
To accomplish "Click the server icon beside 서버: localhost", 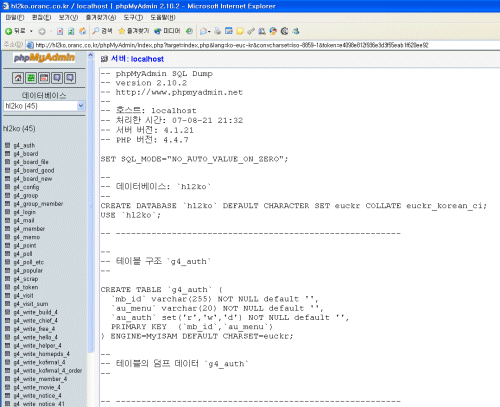I will (104, 59).
